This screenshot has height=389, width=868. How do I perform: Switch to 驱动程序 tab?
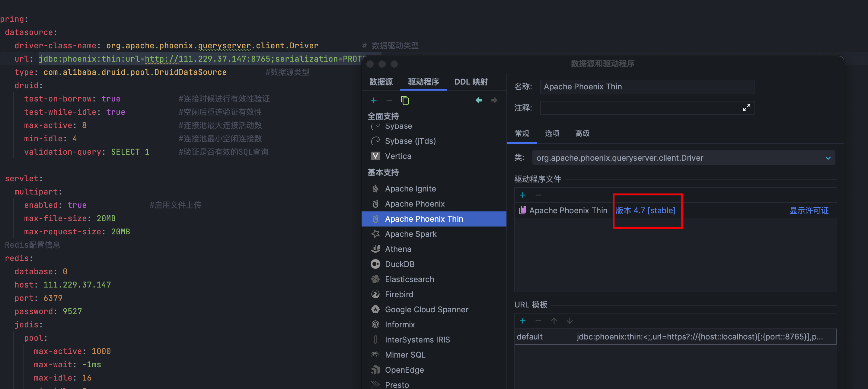[423, 82]
